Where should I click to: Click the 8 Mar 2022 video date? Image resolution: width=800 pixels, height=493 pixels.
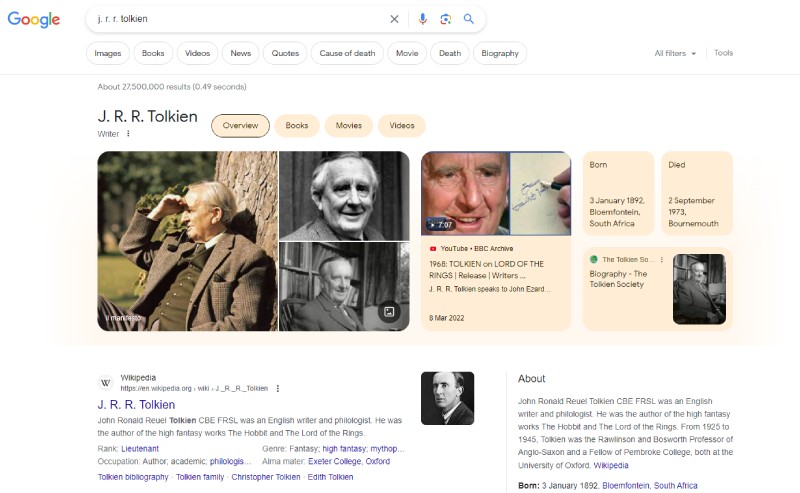(446, 318)
